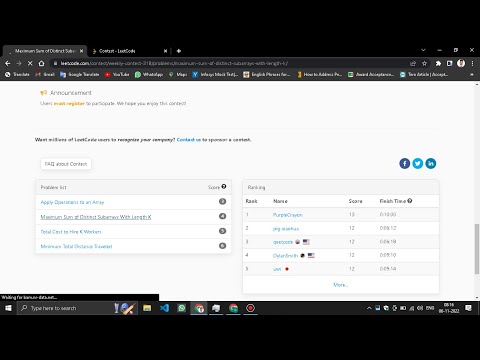Share contest on Facebook

click(x=405, y=163)
